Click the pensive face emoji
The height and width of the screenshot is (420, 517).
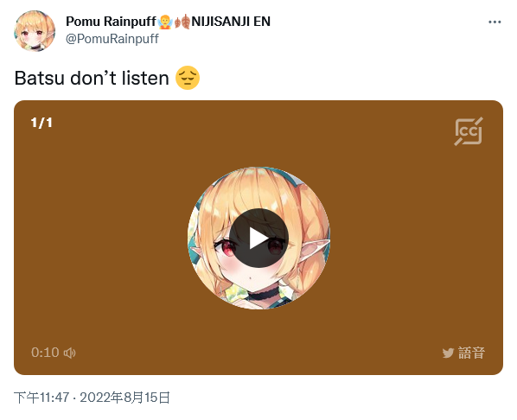tap(188, 78)
